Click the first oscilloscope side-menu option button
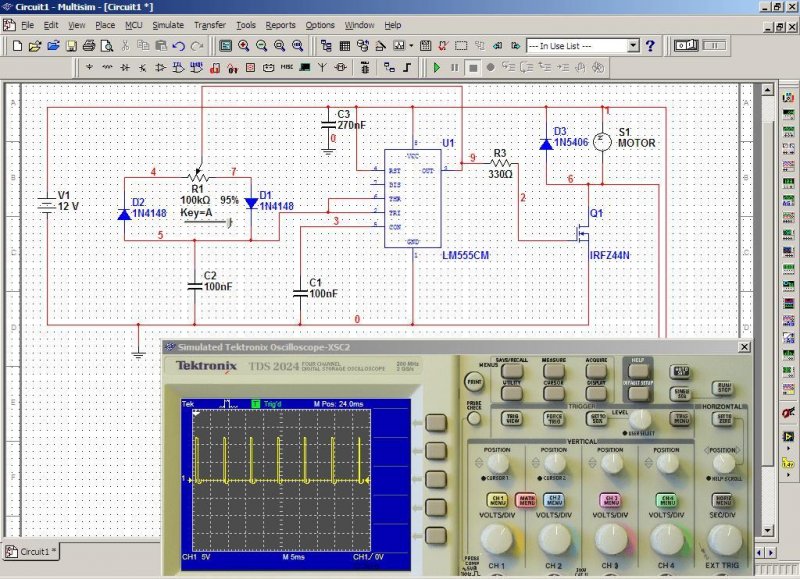 pos(436,423)
